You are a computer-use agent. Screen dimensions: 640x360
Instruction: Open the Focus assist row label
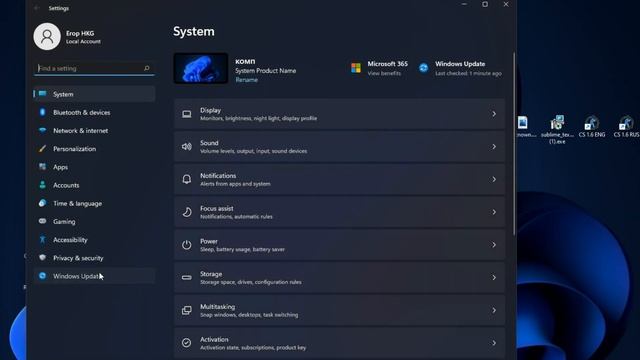tap(217, 208)
